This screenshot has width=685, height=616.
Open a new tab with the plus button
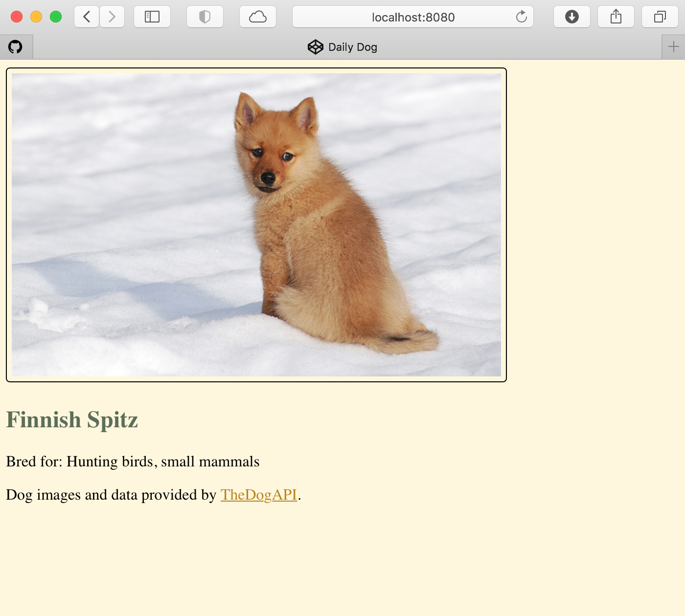[674, 47]
